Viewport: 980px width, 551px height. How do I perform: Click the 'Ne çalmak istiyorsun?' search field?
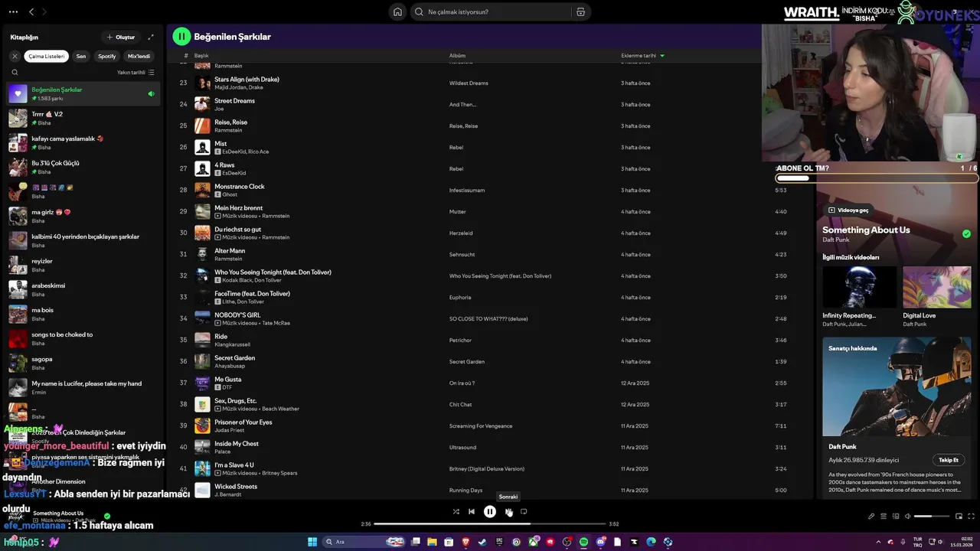click(499, 11)
